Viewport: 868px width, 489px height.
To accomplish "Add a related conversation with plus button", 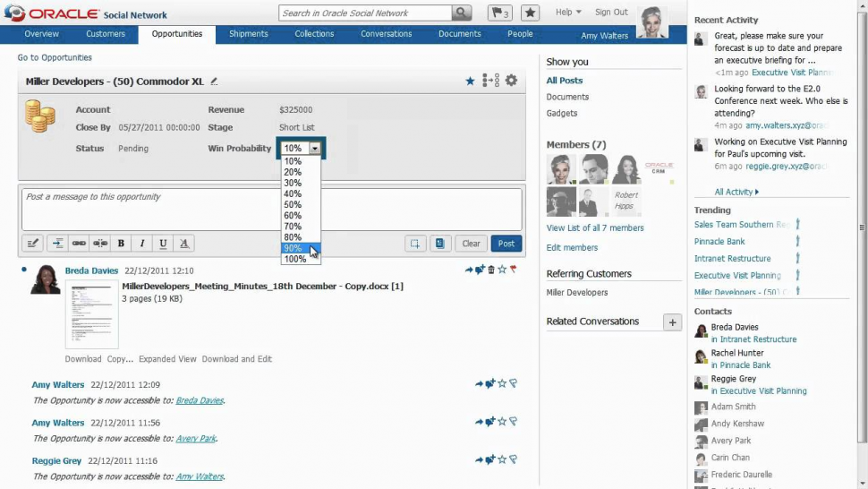I will 672,322.
